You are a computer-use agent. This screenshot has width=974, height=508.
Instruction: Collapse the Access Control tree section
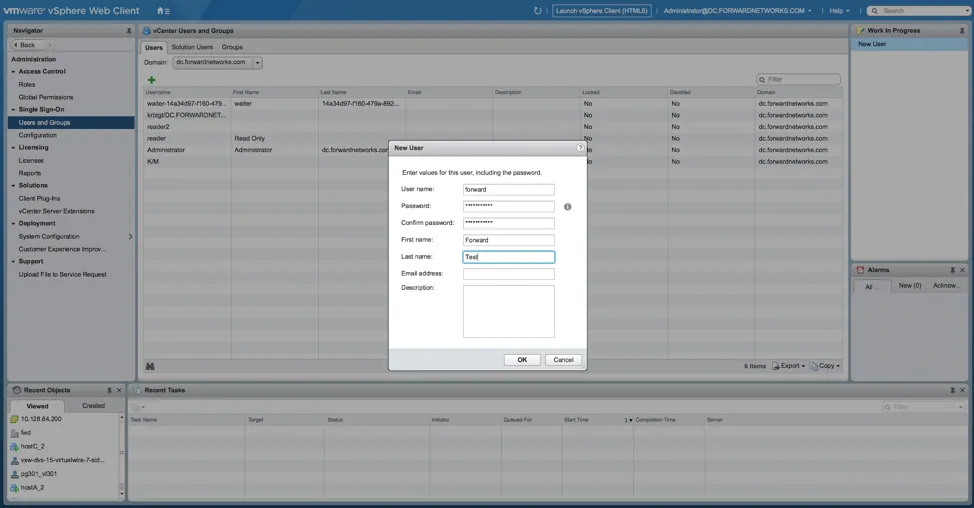click(13, 72)
